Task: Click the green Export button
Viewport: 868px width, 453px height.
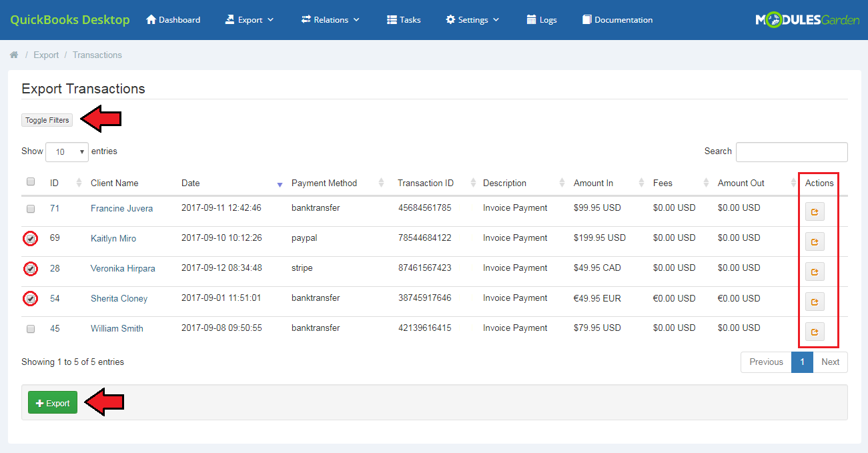Action: [53, 402]
